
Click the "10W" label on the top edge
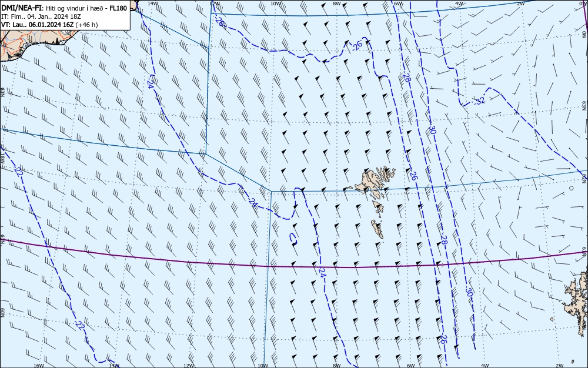[275, 4]
